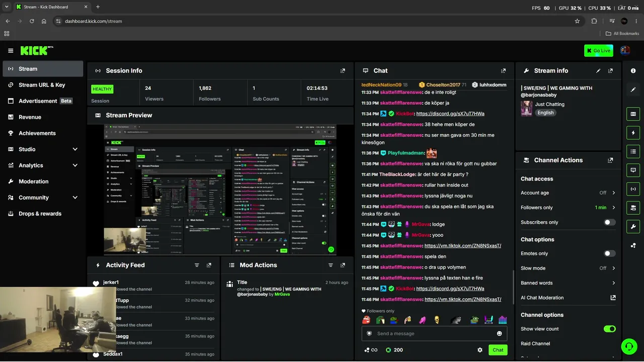Open the browser tab search dropdown
Viewport: 644px width, 362px height.
(x=7, y=7)
